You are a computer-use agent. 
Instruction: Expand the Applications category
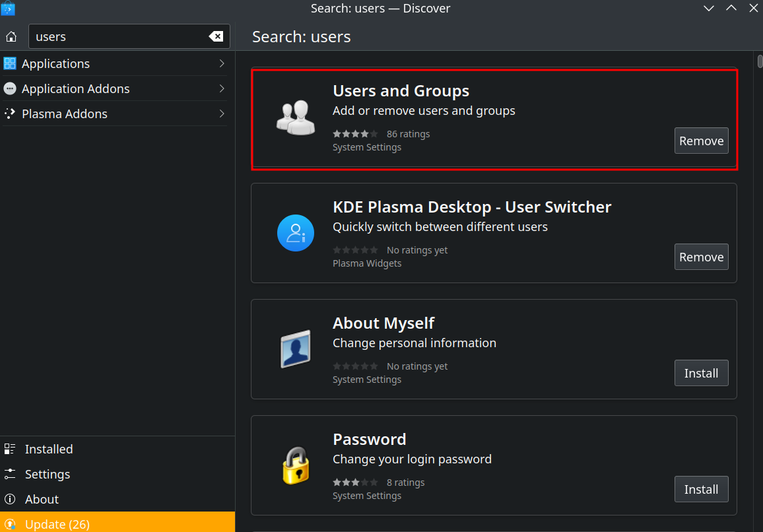pos(222,63)
